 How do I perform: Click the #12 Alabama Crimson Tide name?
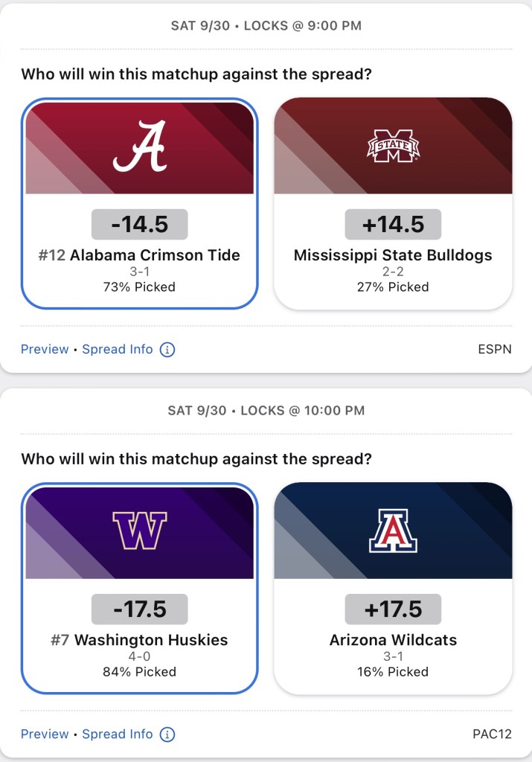point(140,255)
